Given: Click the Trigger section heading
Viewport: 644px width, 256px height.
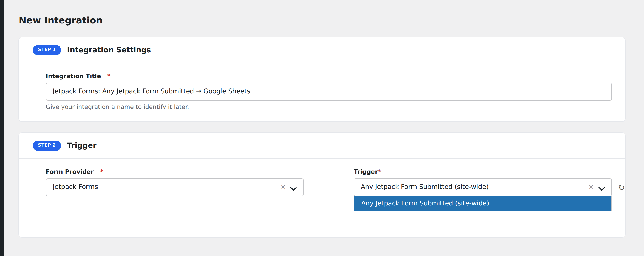Looking at the screenshot, I should tap(82, 146).
